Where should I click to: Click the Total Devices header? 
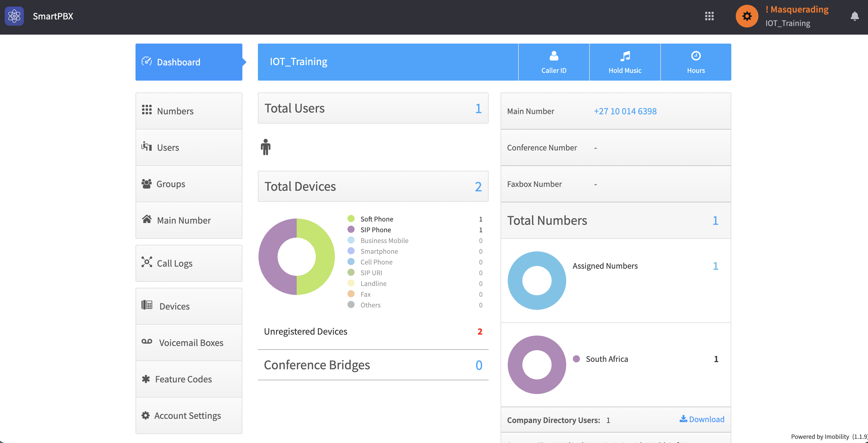373,186
